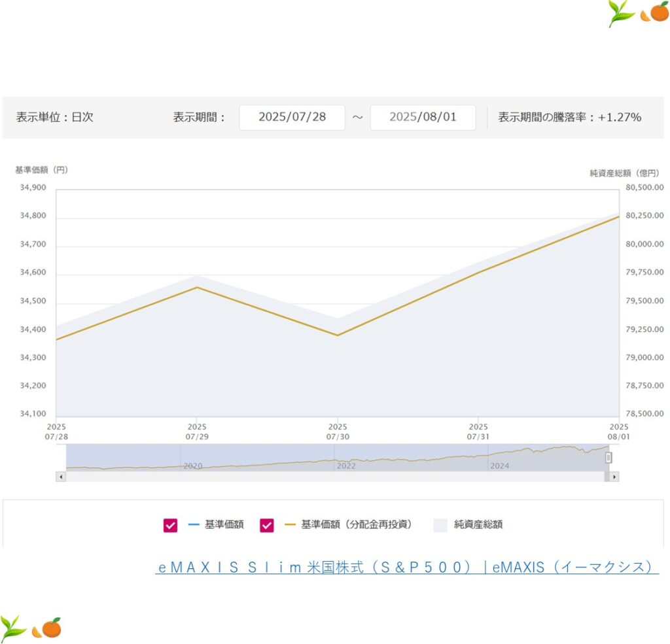Click the 34,100 y-axis value

[x=33, y=413]
